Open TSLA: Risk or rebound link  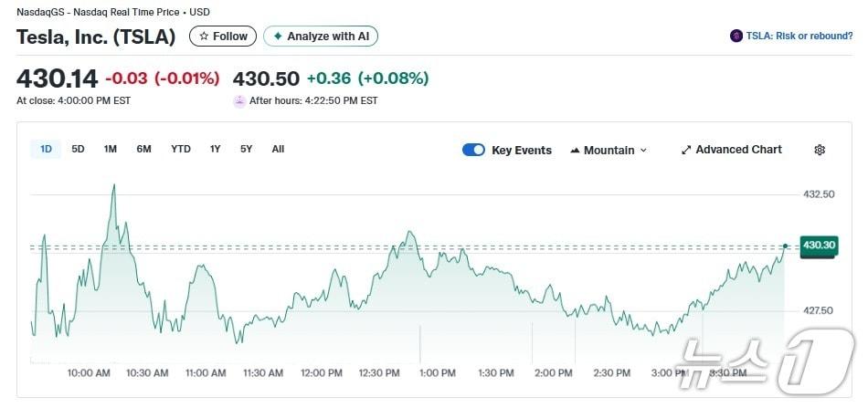(799, 37)
